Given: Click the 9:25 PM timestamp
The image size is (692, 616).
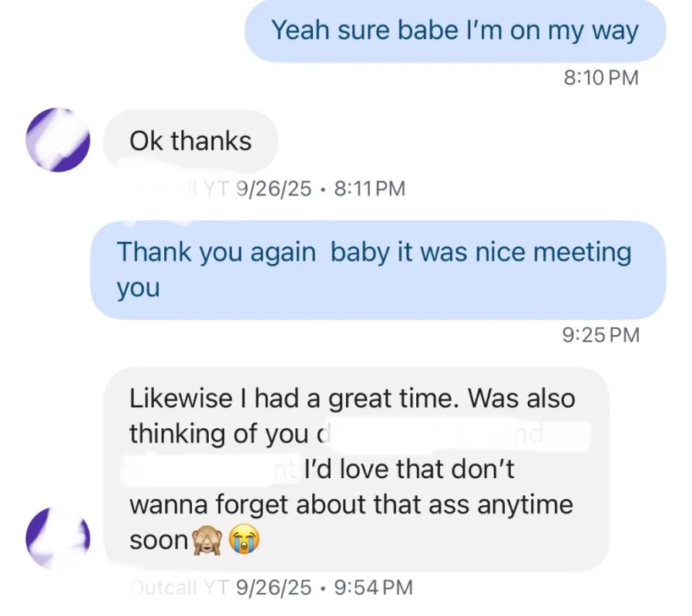Looking at the screenshot, I should click(x=602, y=334).
